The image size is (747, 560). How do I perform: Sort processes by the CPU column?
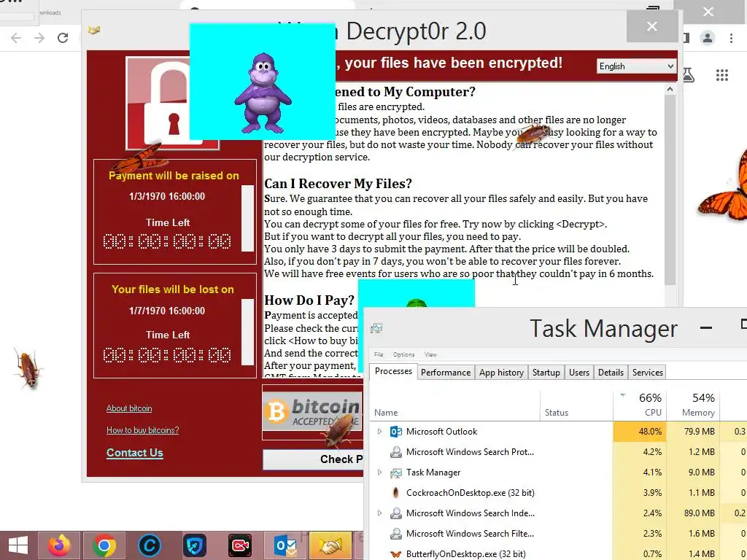[640, 405]
